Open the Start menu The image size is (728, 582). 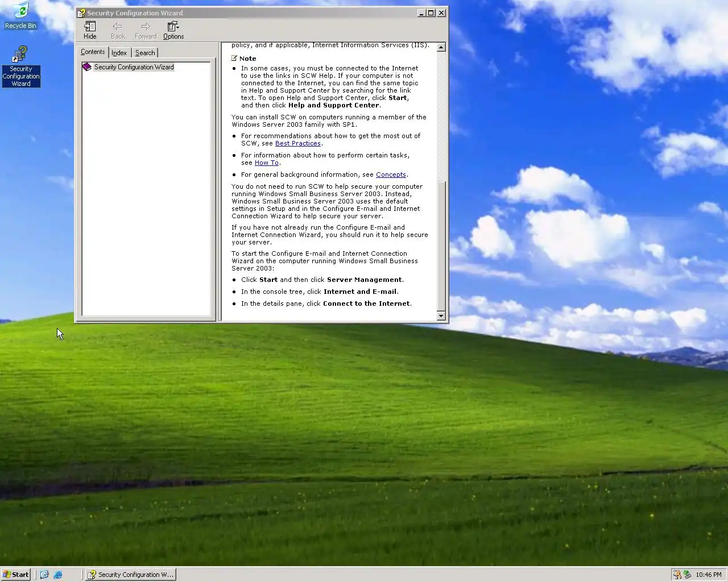(15, 575)
